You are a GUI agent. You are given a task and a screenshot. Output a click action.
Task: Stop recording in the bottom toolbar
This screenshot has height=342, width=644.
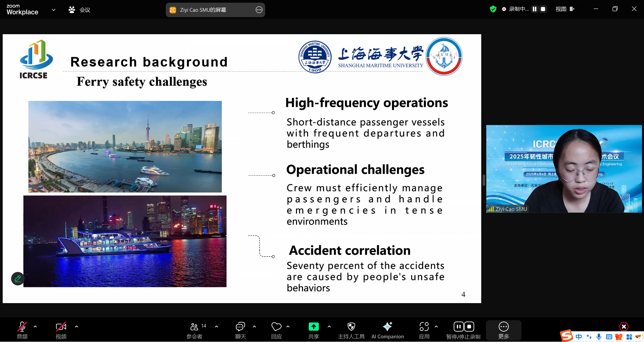click(x=469, y=326)
